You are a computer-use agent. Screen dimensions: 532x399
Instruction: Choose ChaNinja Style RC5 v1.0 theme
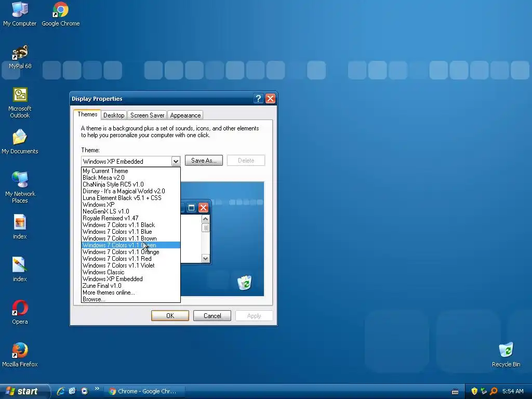click(130, 184)
